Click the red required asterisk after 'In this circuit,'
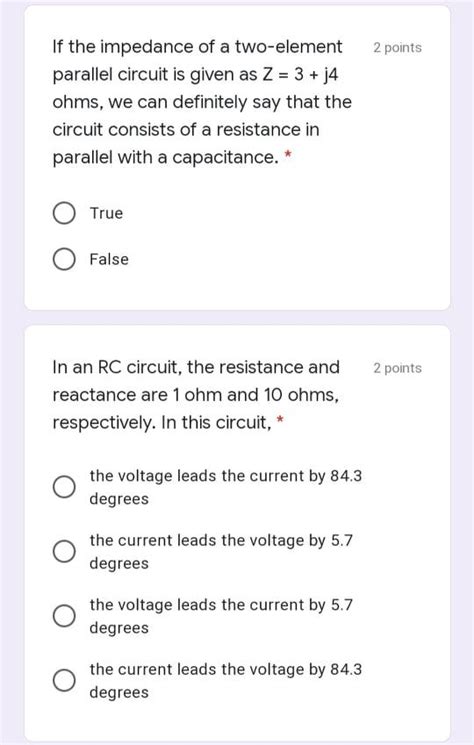Viewport: 474px width, 745px height. click(x=280, y=420)
